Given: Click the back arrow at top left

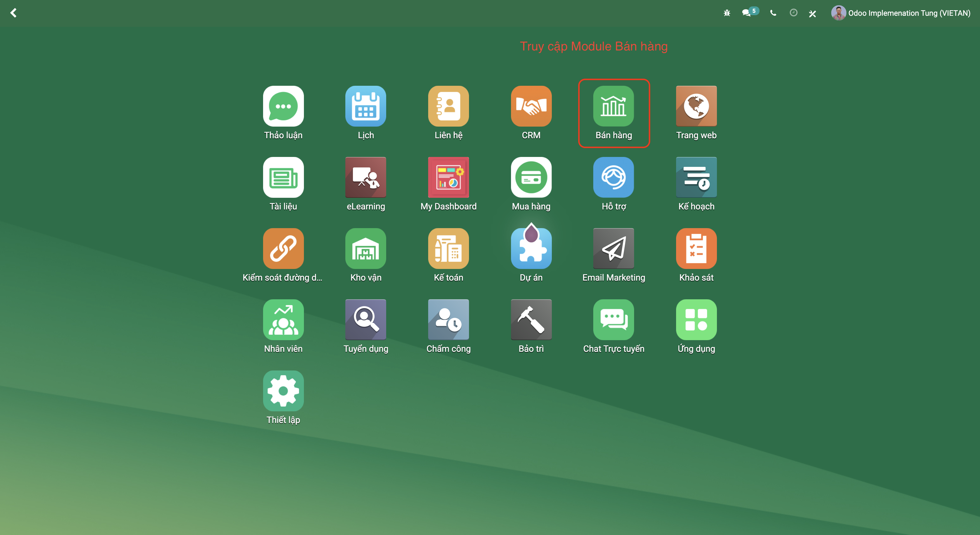Looking at the screenshot, I should coord(13,13).
